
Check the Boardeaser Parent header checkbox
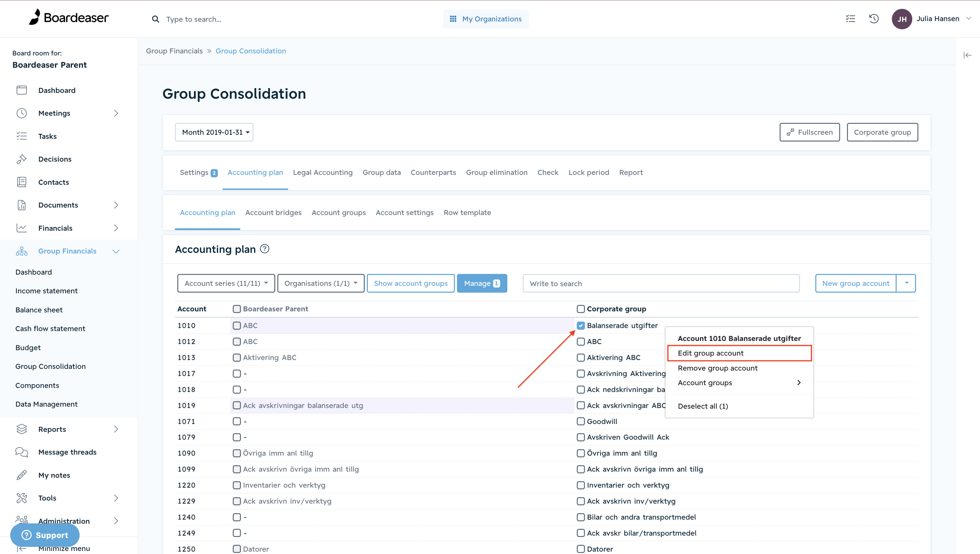pyautogui.click(x=236, y=309)
